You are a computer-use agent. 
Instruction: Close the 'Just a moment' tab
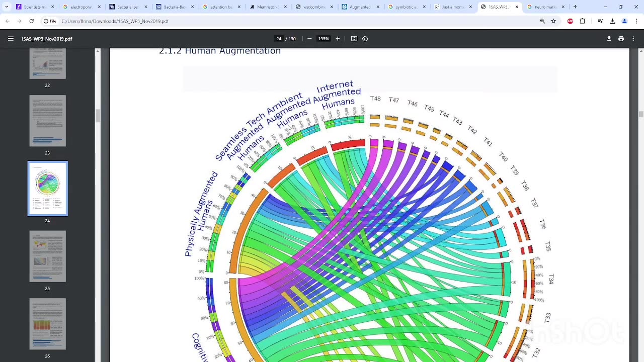[470, 7]
